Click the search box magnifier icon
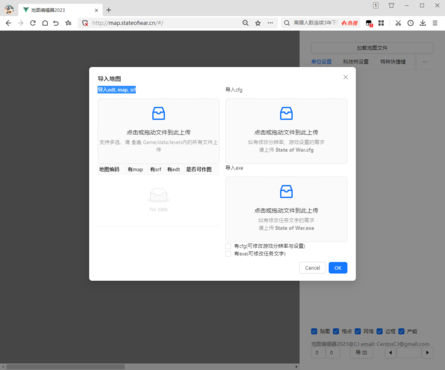 (287, 23)
